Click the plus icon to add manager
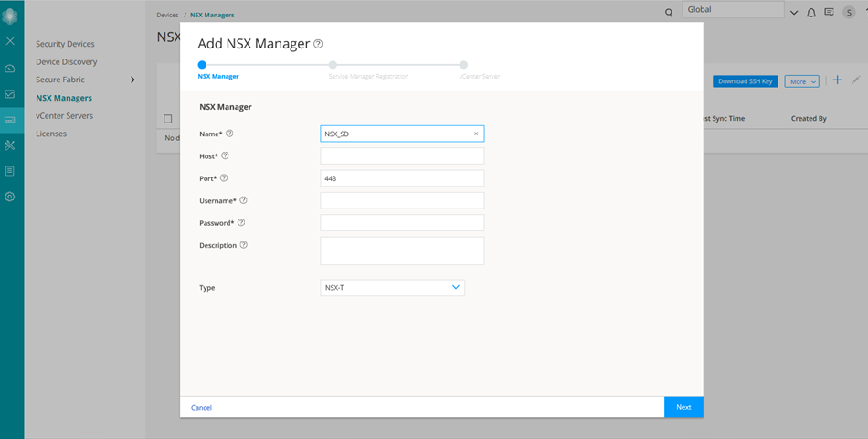The image size is (868, 439). tap(837, 80)
